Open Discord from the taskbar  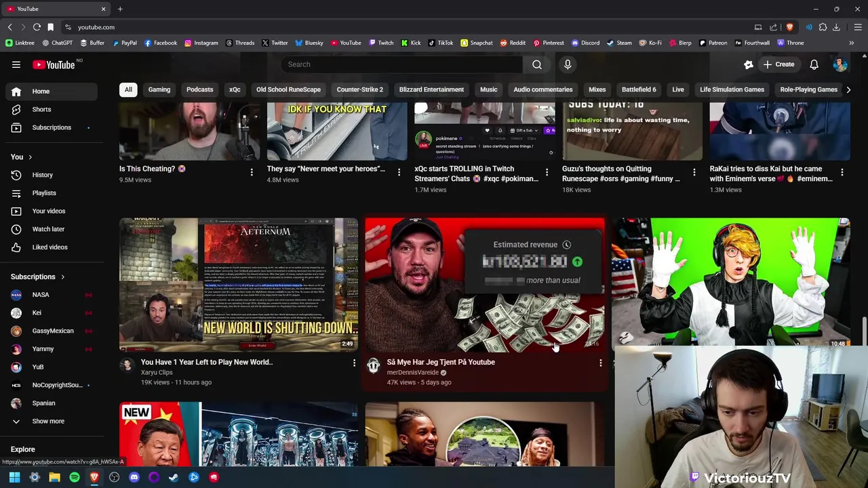(134, 477)
